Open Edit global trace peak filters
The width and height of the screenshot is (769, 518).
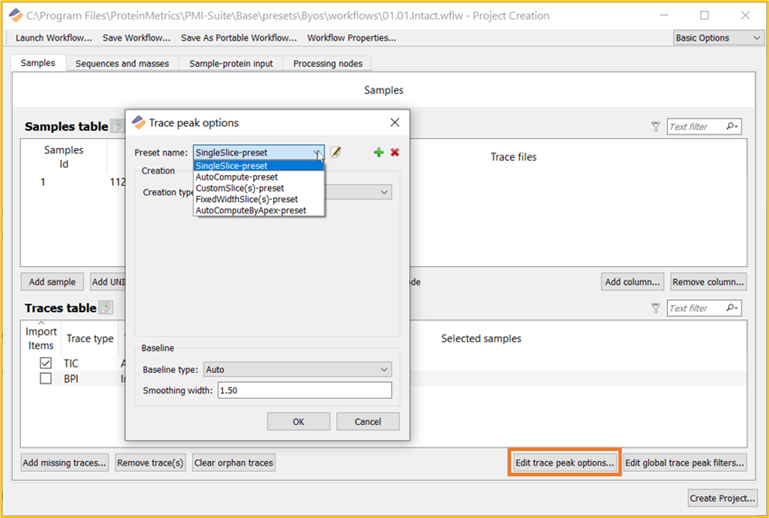click(685, 463)
